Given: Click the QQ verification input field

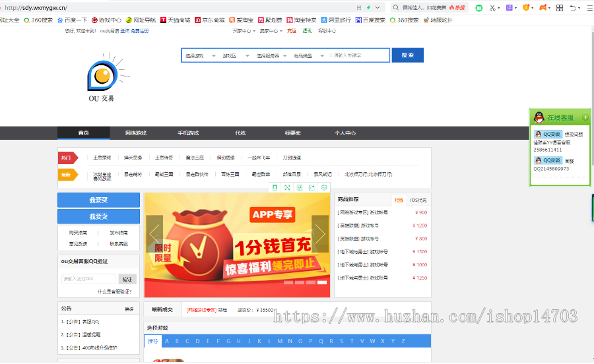Looking at the screenshot, I should coord(88,279).
